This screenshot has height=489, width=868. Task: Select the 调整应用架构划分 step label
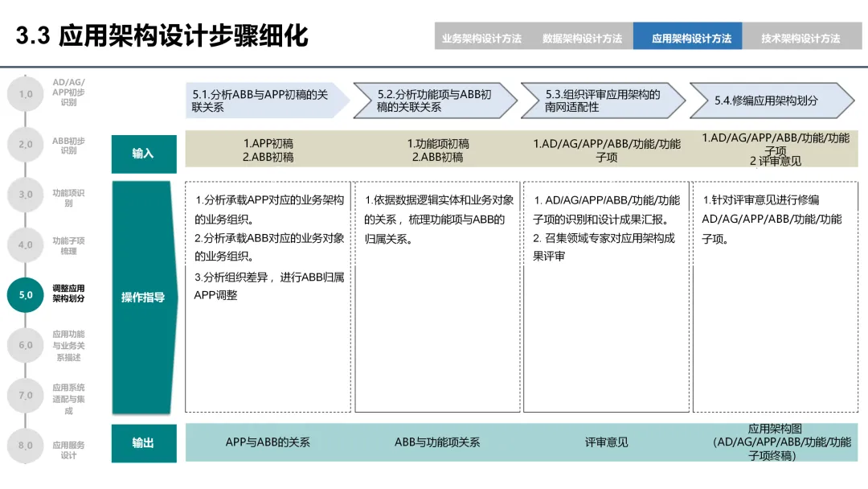point(68,293)
